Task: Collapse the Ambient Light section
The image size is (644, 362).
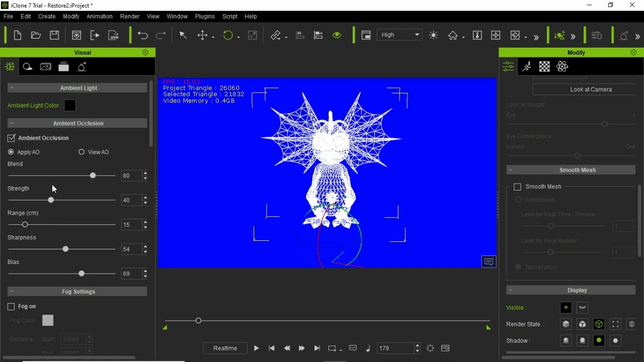Action: pyautogui.click(x=12, y=88)
